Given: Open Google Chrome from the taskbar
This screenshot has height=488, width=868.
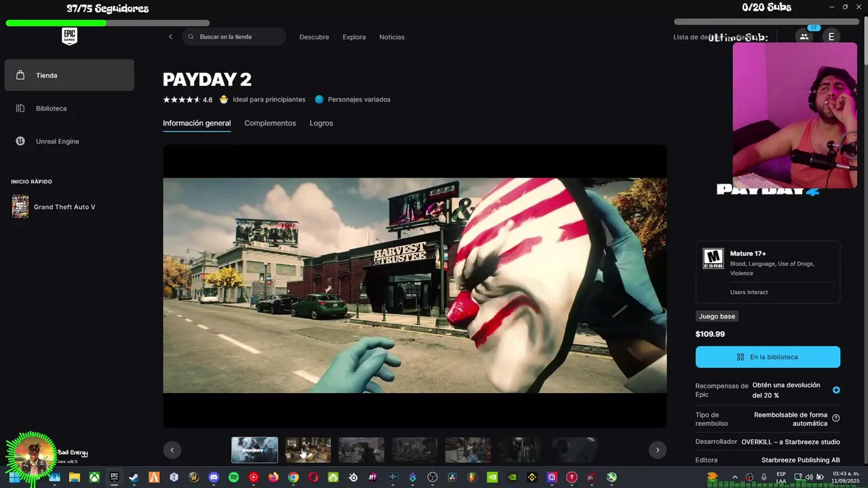Looking at the screenshot, I should click(293, 477).
